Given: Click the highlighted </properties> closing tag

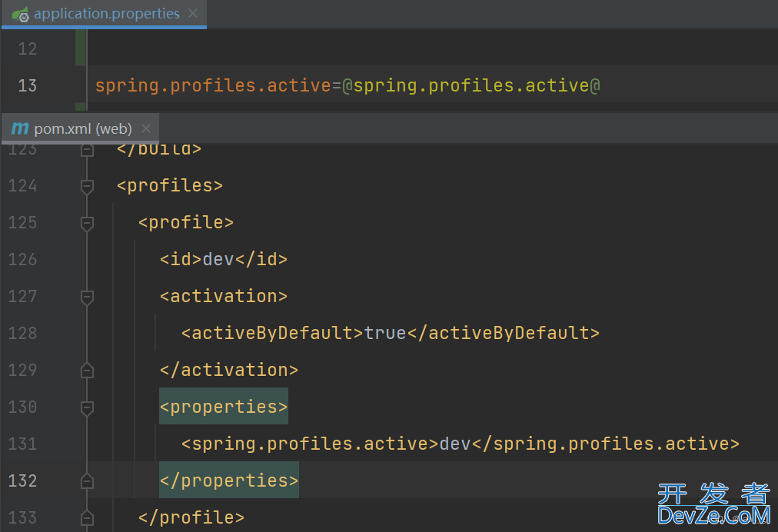Looking at the screenshot, I should (x=229, y=480).
